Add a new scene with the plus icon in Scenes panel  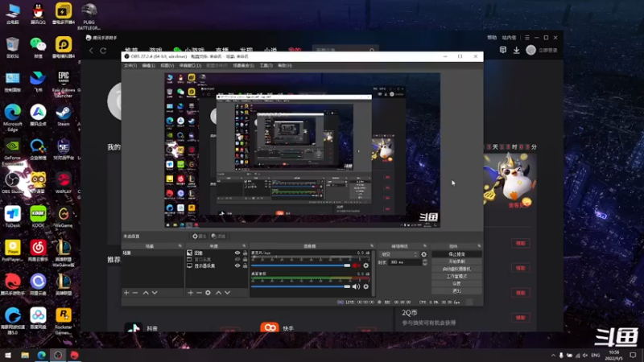pos(126,293)
